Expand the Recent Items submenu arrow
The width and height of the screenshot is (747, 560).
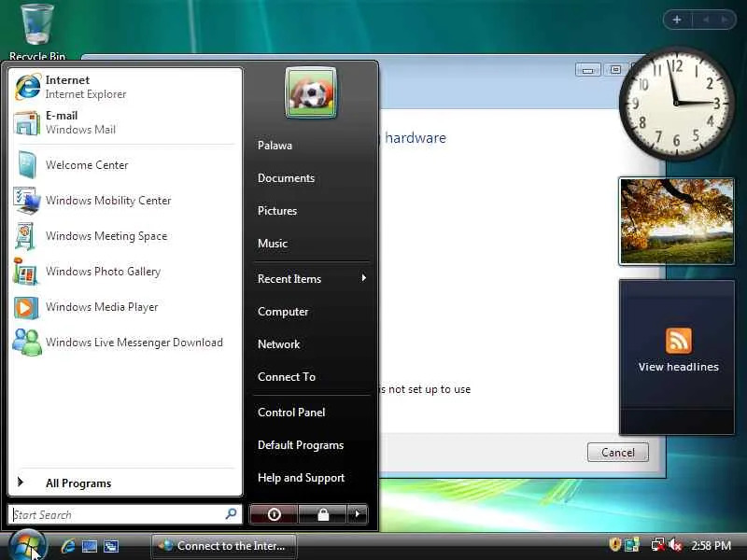(363, 278)
